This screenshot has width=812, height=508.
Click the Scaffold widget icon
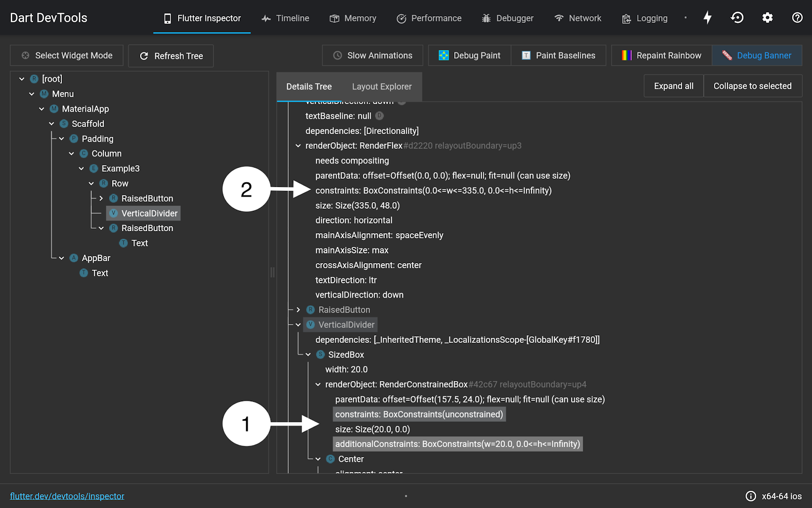64,123
